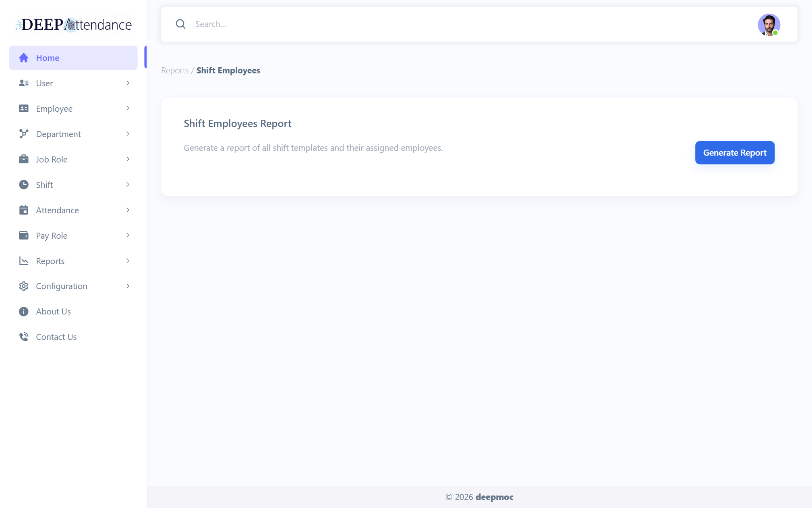Image resolution: width=812 pixels, height=508 pixels.
Task: Click the User list icon in sidebar
Action: point(24,83)
